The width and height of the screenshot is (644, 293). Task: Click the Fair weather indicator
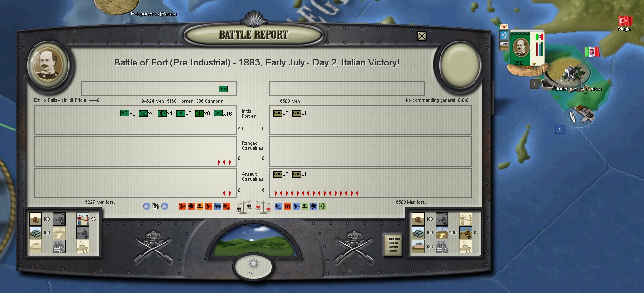pos(252,266)
